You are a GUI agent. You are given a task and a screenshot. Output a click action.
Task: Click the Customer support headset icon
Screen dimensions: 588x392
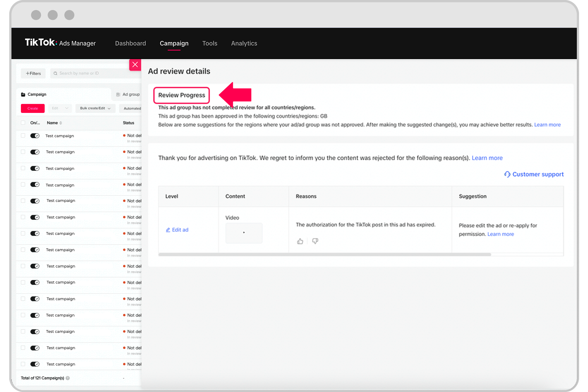[507, 174]
